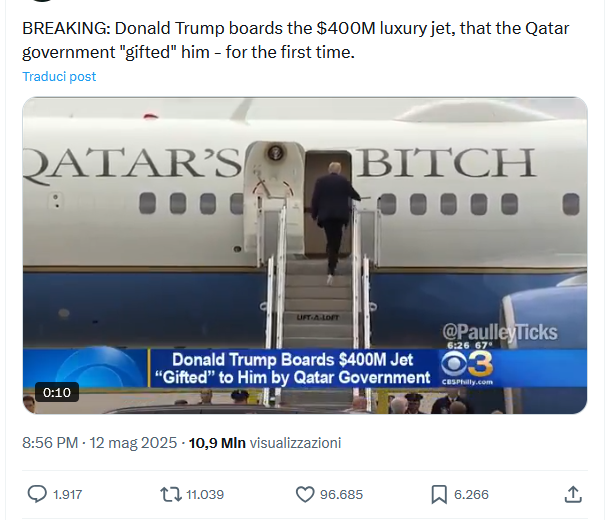
Task: Click the reply speech bubble icon
Action: [x=37, y=494]
